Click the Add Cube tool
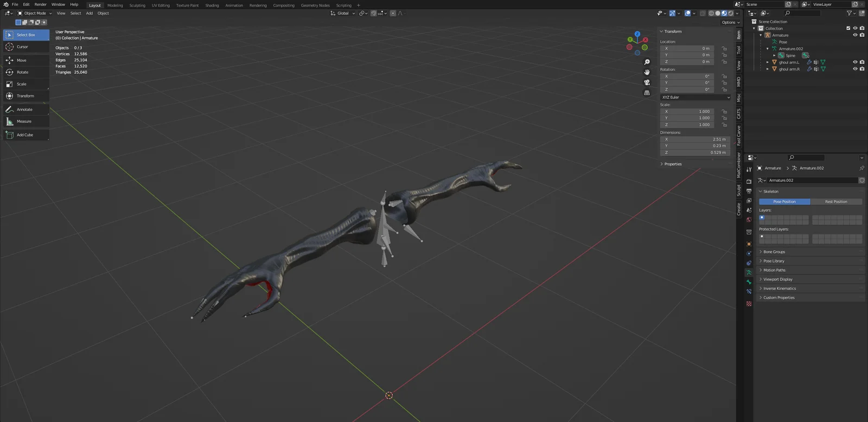Viewport: 868px width, 422px height. [x=25, y=135]
